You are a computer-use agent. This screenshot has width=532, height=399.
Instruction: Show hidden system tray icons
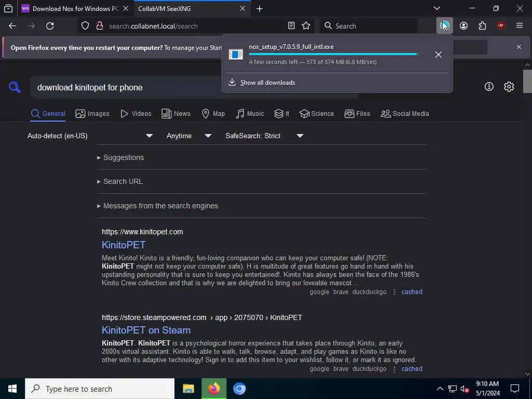click(440, 389)
